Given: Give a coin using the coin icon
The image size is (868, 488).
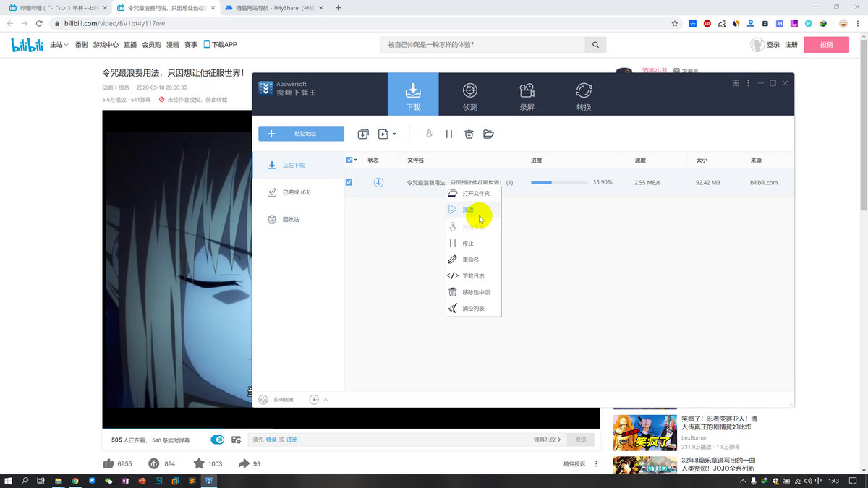Looking at the screenshot, I should coord(153,463).
